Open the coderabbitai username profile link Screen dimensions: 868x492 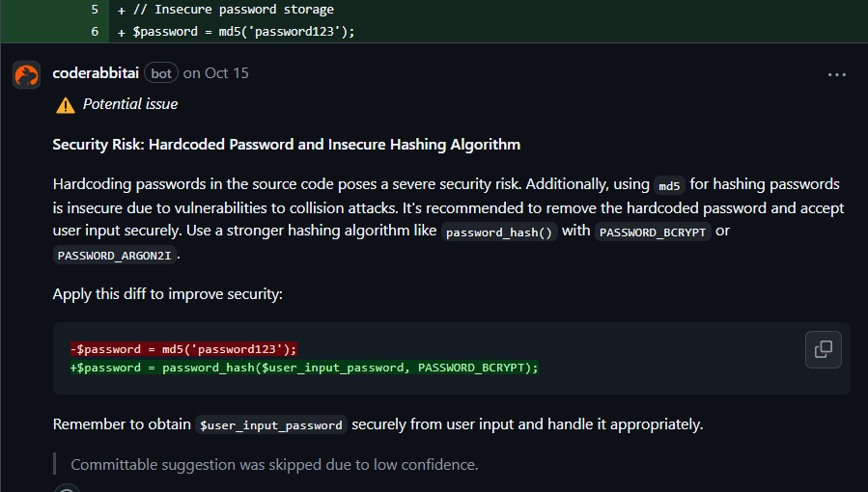pos(95,73)
